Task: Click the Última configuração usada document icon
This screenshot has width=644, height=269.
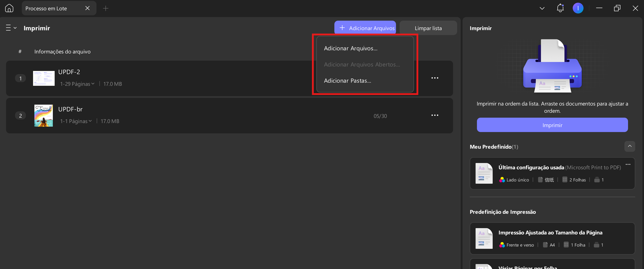Action: pyautogui.click(x=484, y=173)
